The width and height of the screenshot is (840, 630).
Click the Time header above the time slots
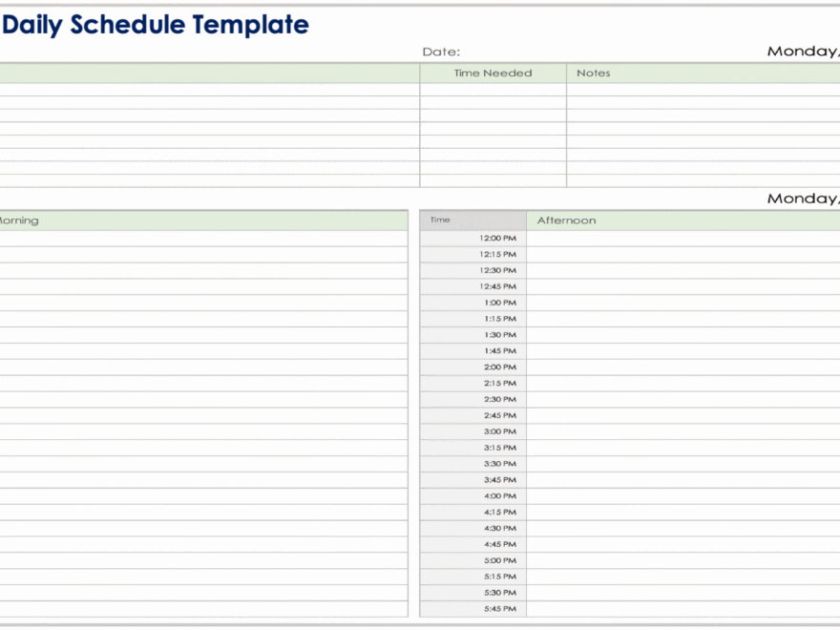[440, 220]
